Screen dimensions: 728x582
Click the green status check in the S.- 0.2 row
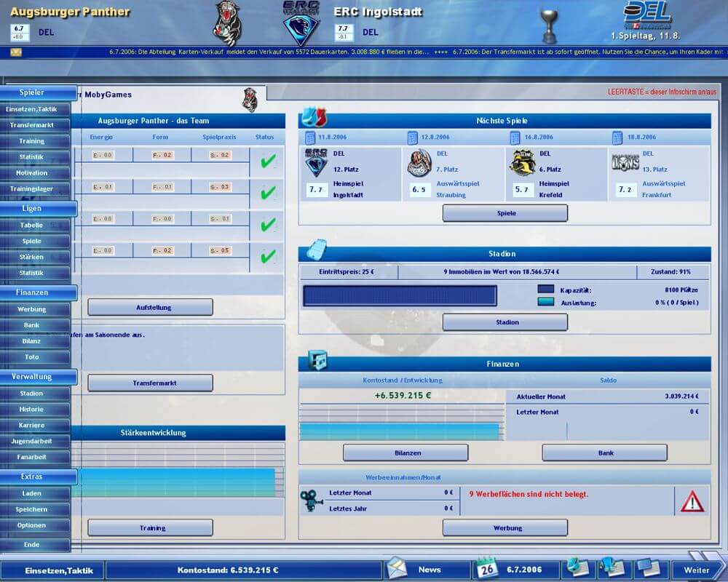click(x=268, y=162)
